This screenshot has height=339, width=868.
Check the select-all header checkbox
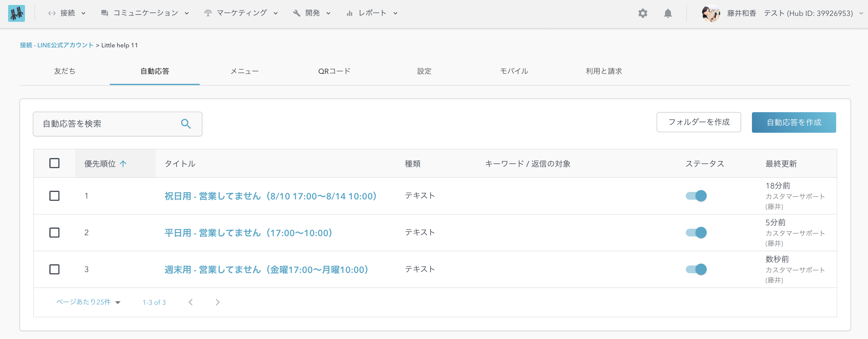coord(54,163)
